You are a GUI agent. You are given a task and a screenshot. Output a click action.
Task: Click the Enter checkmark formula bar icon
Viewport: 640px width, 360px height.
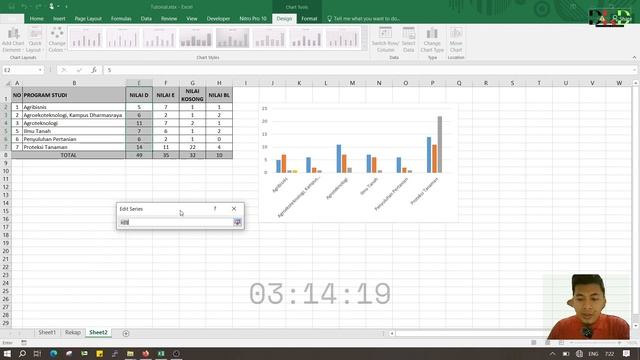(79, 70)
